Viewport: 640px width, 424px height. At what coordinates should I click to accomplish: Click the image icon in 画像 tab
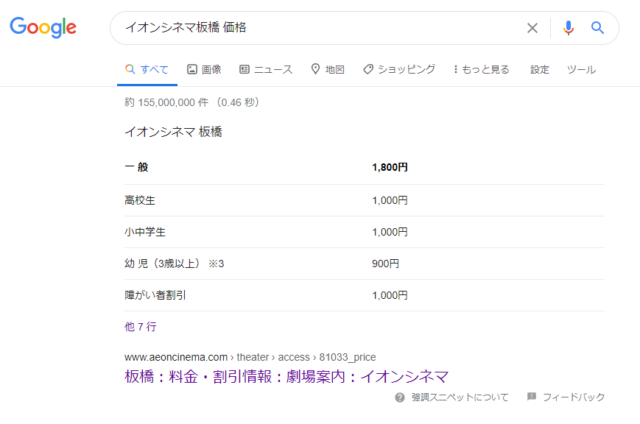click(192, 69)
